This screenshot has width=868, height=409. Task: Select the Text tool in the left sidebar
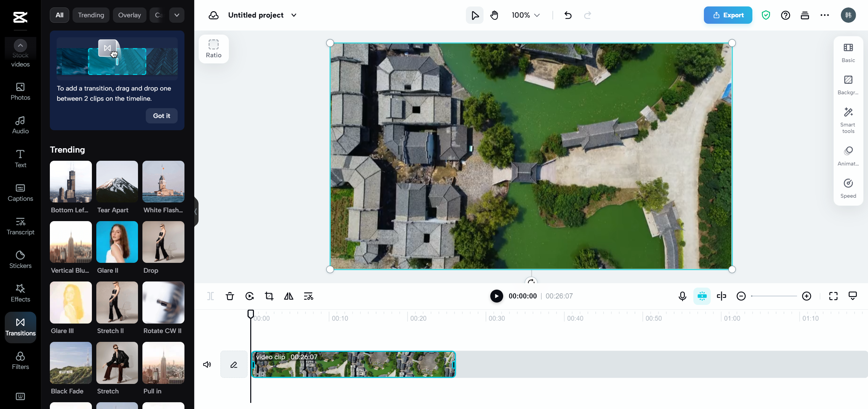pos(20,158)
